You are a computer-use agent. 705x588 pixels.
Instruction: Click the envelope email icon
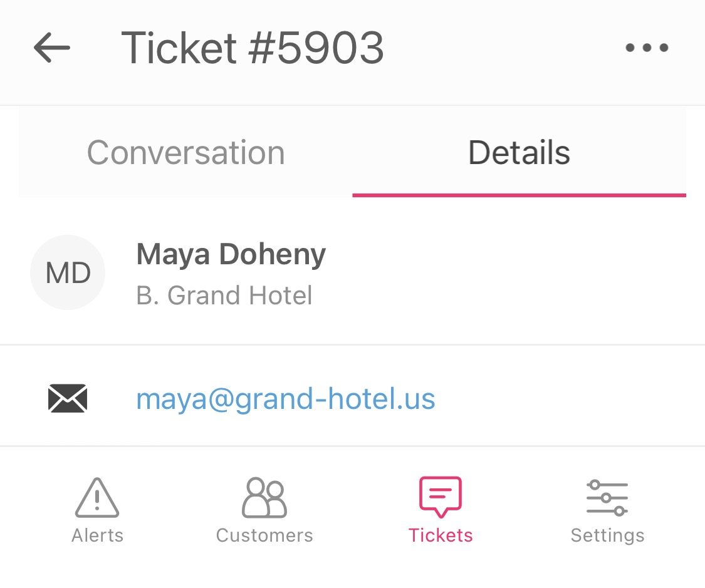pyautogui.click(x=68, y=398)
